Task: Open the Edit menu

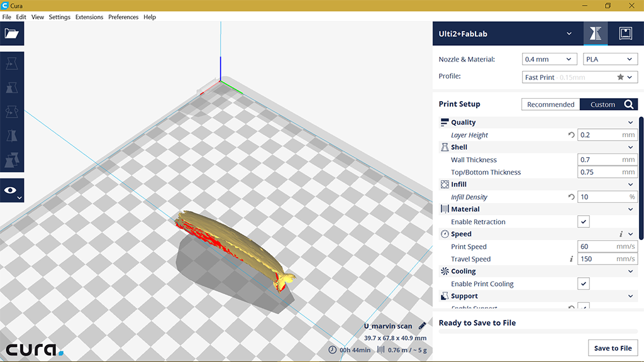Action: (x=21, y=17)
